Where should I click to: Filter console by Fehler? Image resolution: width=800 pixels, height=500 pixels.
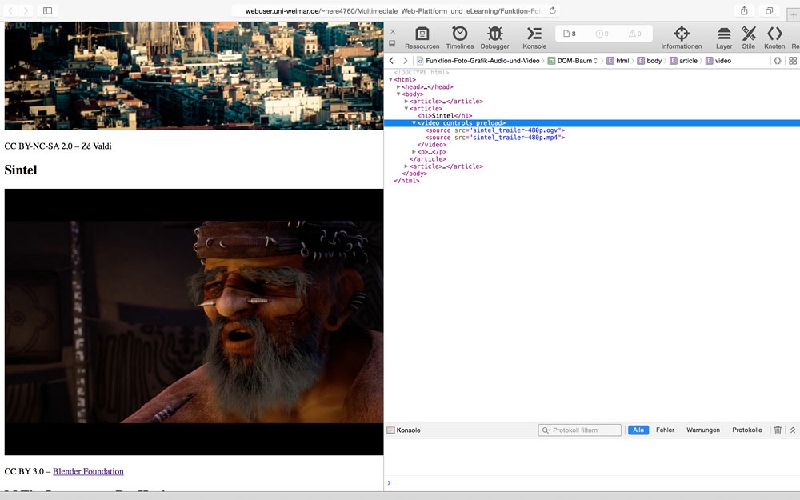click(x=665, y=430)
